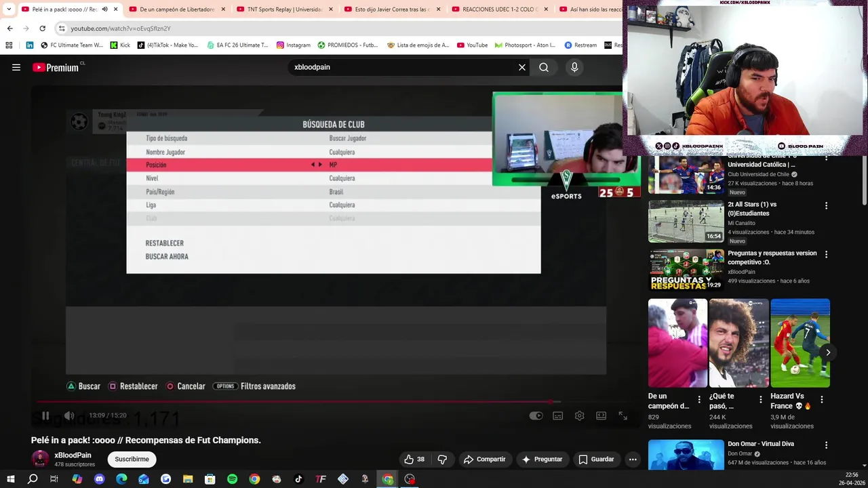This screenshot has width=868, height=488.
Task: Close the Pelé in a pack tab
Action: click(x=116, y=9)
